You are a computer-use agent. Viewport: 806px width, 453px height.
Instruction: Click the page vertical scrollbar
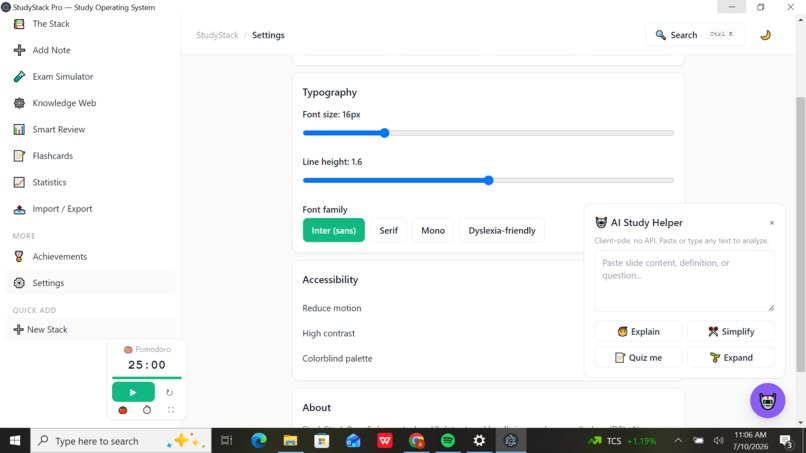point(800,234)
